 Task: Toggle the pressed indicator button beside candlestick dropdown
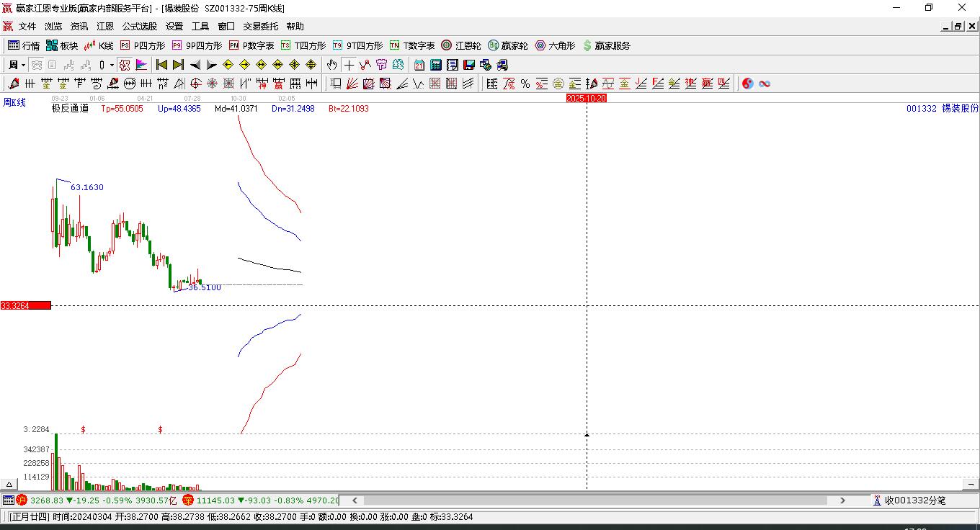(125, 65)
